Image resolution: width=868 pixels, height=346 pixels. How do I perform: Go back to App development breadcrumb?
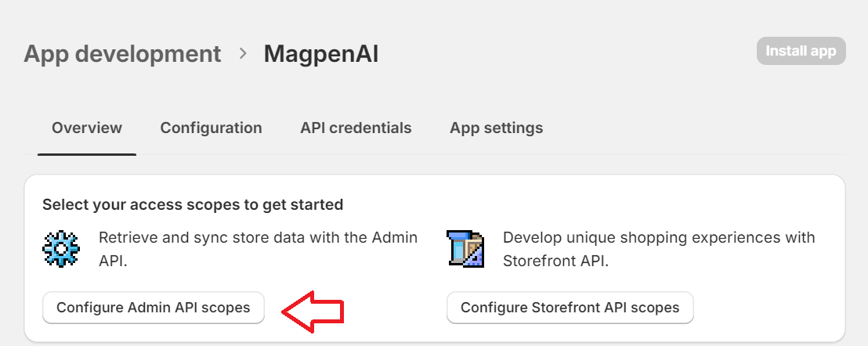click(x=122, y=53)
